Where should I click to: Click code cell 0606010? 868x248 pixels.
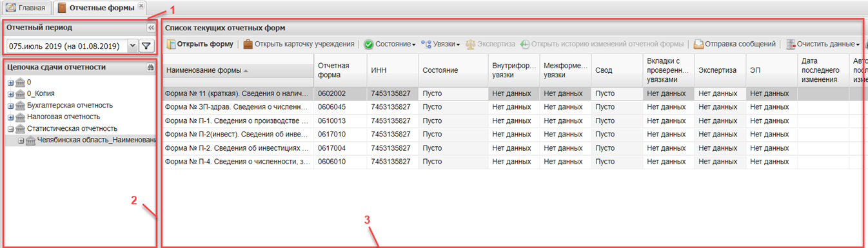click(x=341, y=162)
